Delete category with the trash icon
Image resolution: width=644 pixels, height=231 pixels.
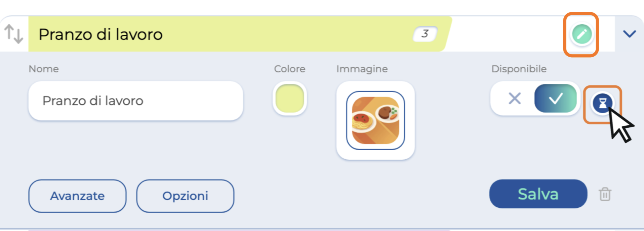(x=605, y=194)
